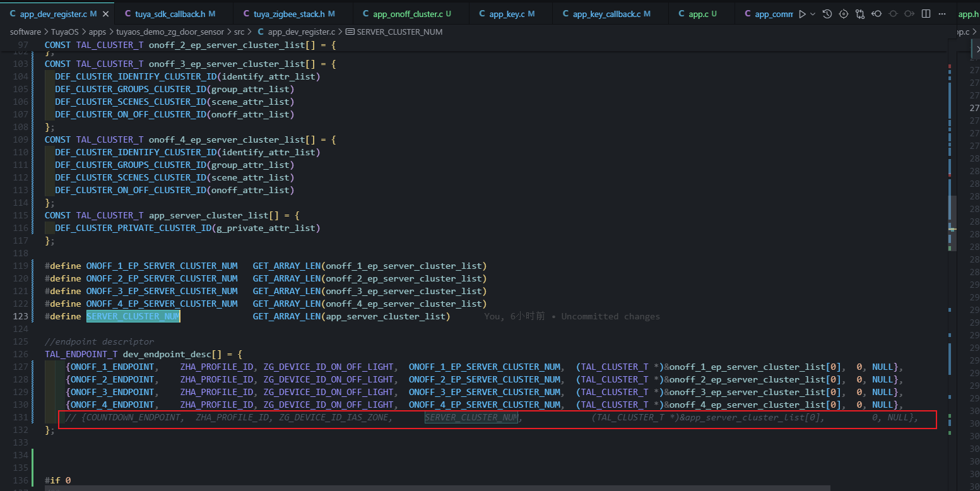Click ONOFF_3_ENDPOINT on line 129
Screen dimensions: 980x491
click(112, 392)
